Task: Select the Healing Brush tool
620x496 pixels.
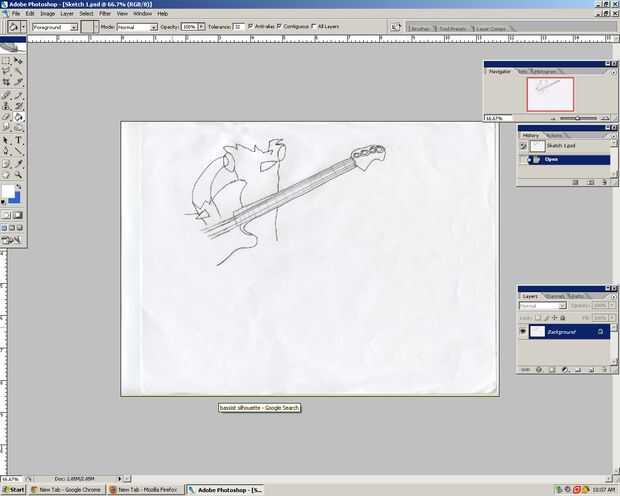Action: click(x=6, y=95)
